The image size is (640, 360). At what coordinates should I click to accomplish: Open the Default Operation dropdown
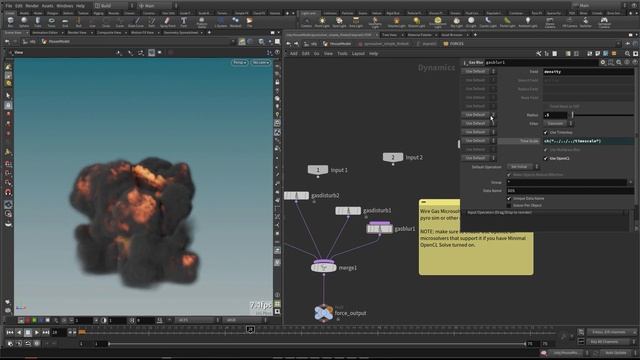pyautogui.click(x=523, y=167)
